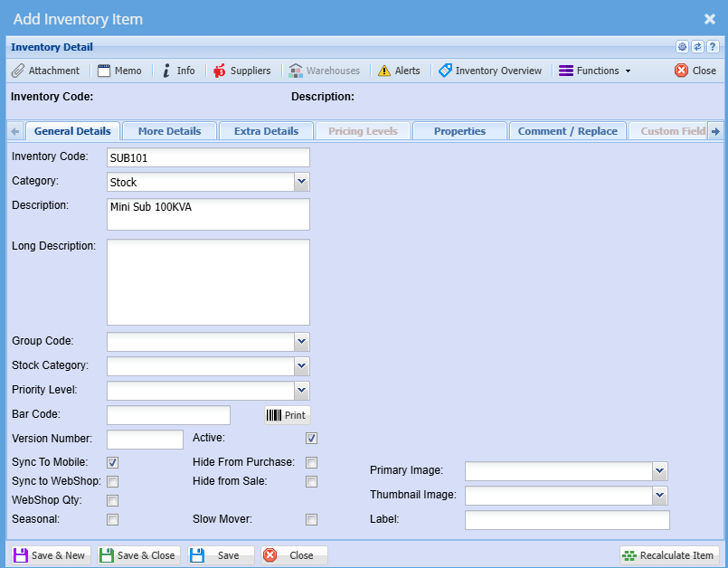Switch to the More Details tab
The height and width of the screenshot is (568, 728).
tap(169, 131)
